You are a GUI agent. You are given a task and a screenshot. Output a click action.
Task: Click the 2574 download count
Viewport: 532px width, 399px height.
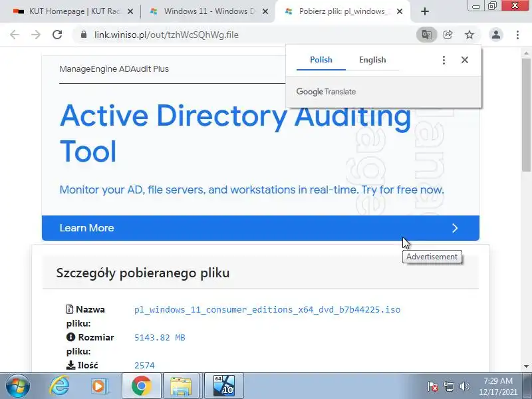(144, 365)
